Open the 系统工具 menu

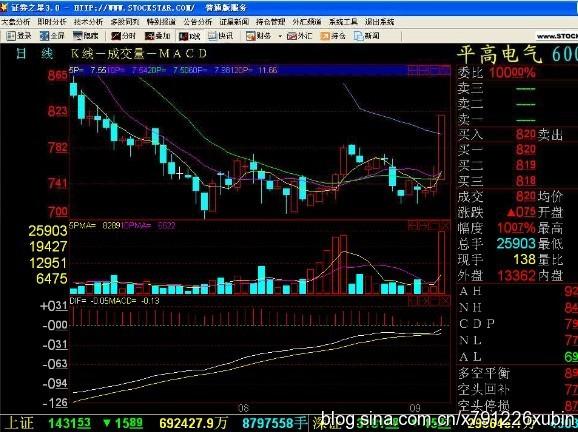343,22
